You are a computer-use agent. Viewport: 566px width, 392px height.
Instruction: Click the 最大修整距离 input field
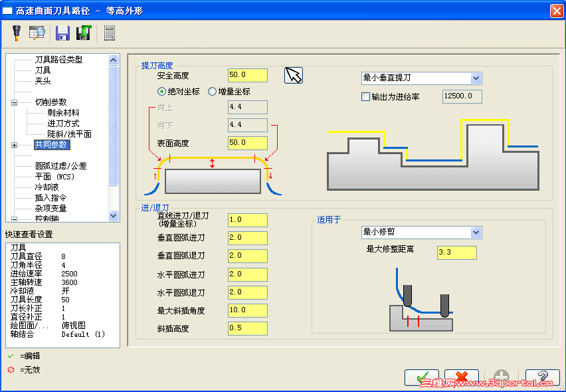point(456,252)
